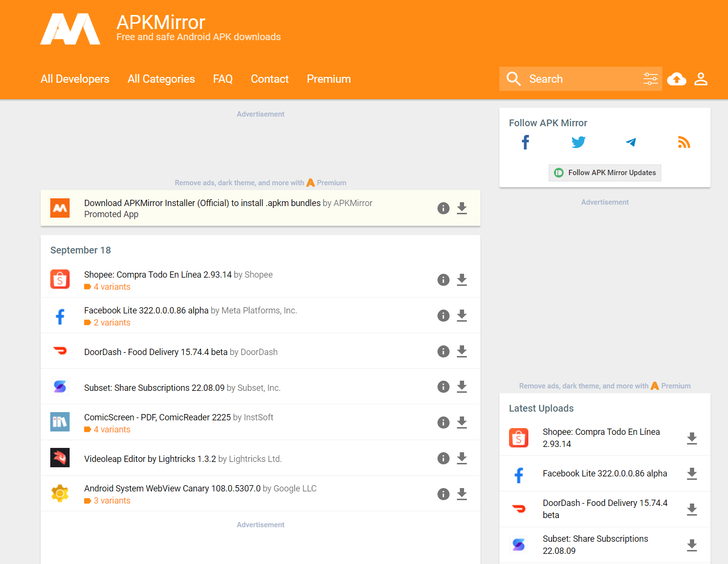Open search filter options sliders icon
Screen dimensions: 728x564
point(651,79)
